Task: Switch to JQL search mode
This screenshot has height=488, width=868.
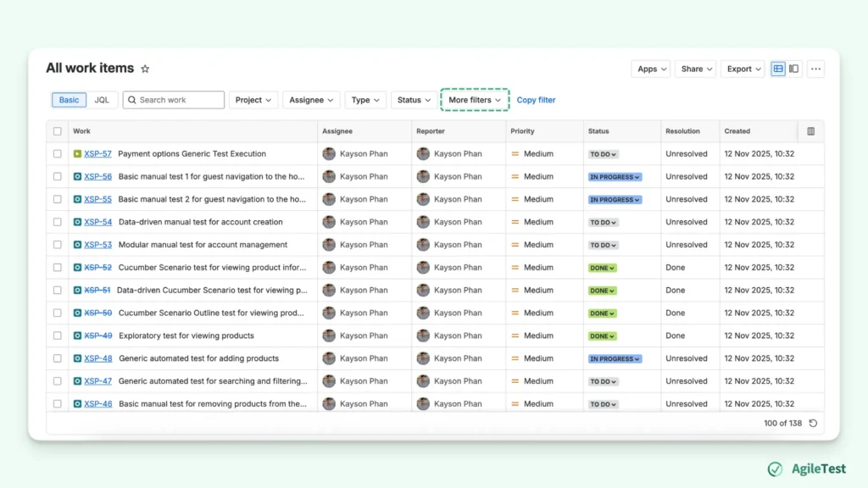Action: click(102, 100)
